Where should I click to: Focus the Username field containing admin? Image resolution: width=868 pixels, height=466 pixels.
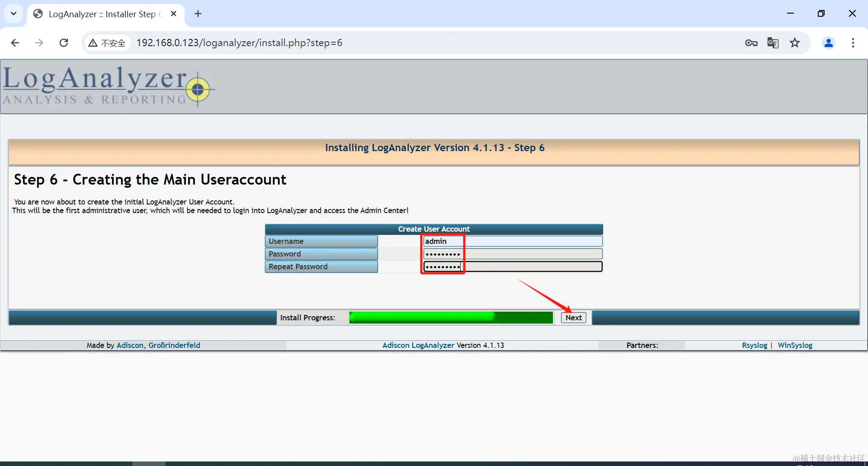[x=513, y=241]
